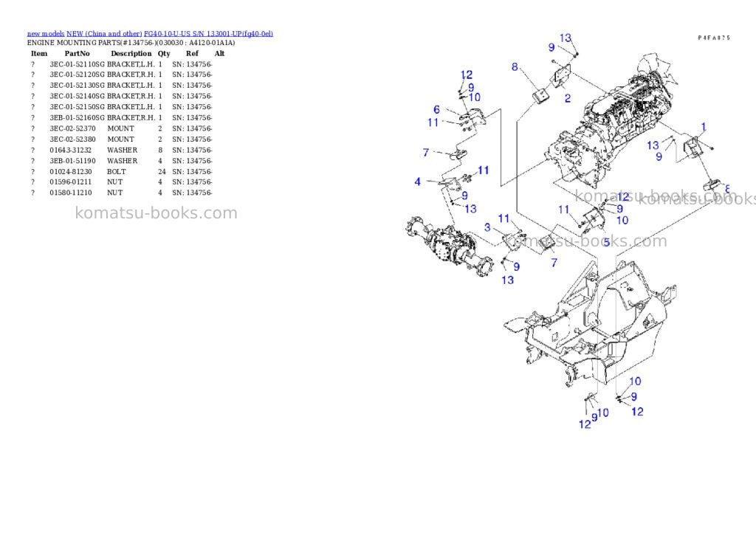
Task: Click the "PartNo" column header
Action: coord(77,53)
